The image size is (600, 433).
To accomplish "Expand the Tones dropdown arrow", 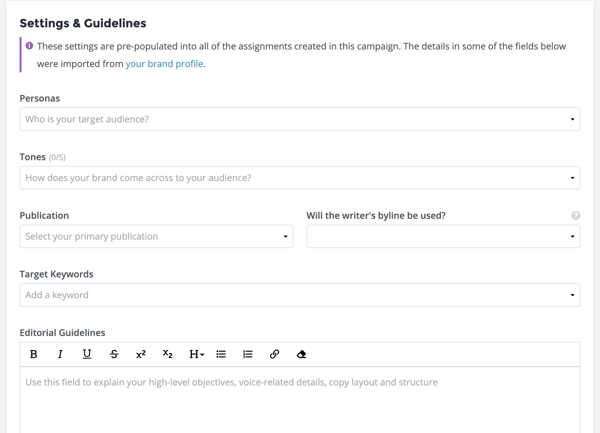I will pos(572,178).
